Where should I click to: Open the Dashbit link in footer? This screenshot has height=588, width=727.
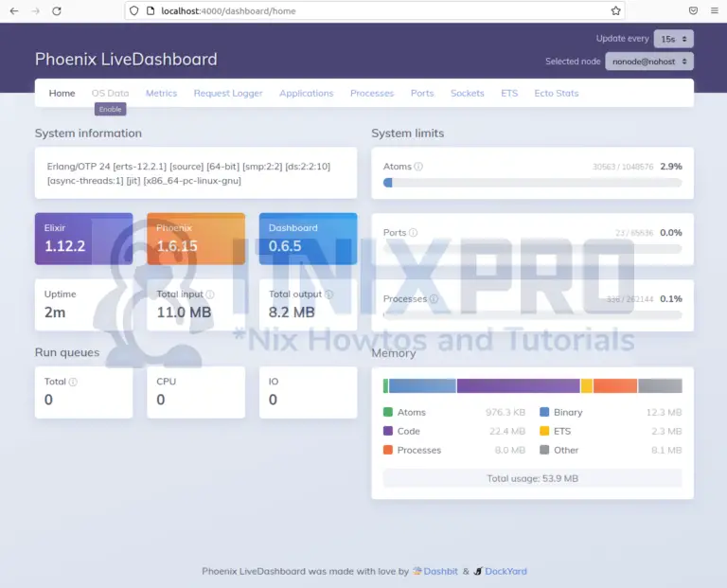coord(440,572)
